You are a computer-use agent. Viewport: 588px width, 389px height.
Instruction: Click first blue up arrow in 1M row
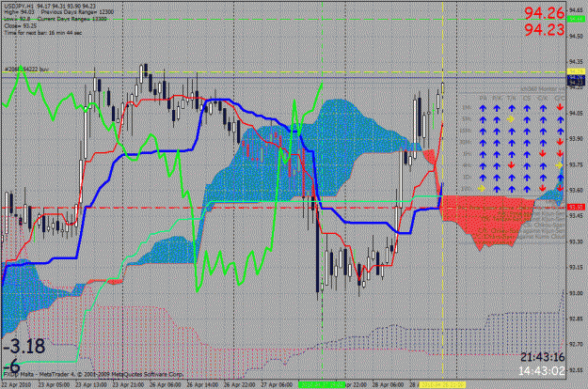point(483,108)
